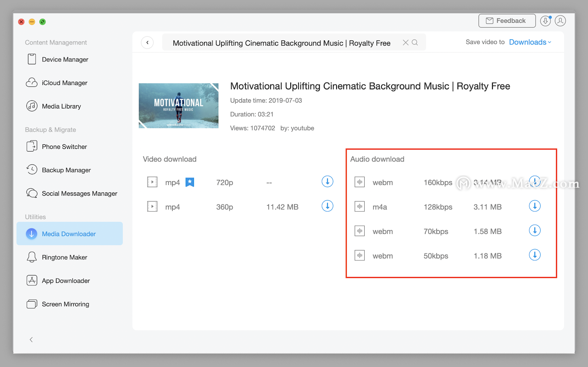
Task: Select the '128kbps' bitrate text
Action: tap(438, 207)
